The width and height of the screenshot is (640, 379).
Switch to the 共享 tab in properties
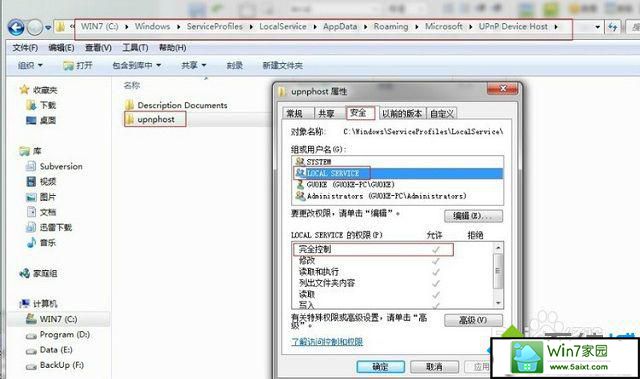(x=326, y=113)
